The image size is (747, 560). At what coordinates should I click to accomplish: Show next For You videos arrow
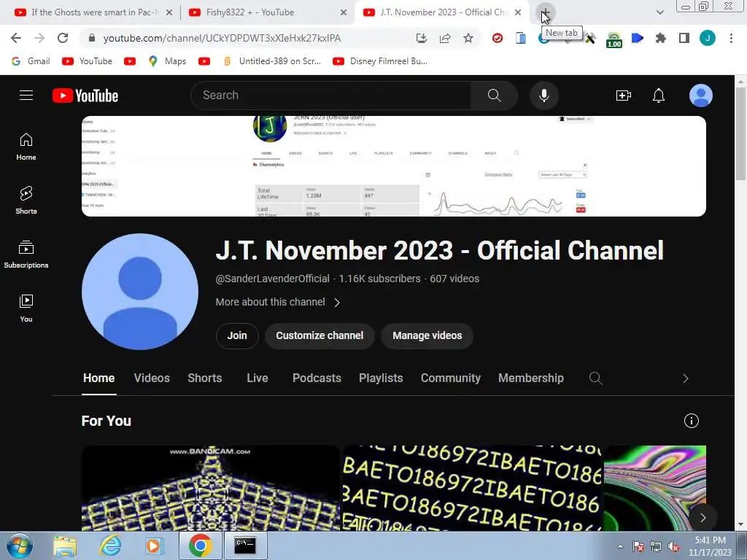pyautogui.click(x=703, y=518)
